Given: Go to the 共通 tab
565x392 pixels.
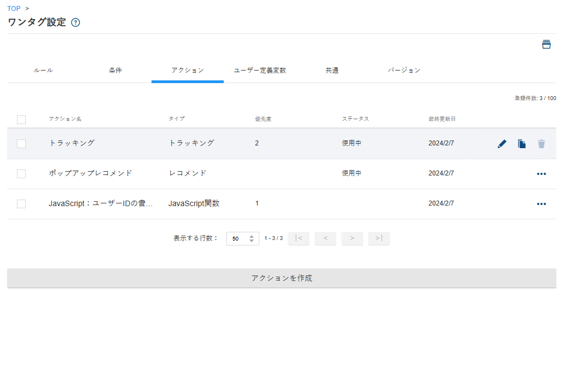Looking at the screenshot, I should tap(332, 71).
